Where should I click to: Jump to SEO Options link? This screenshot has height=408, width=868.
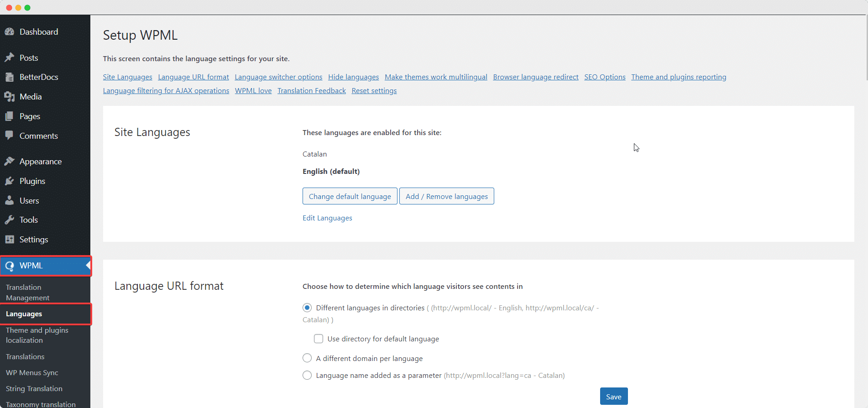[605, 77]
